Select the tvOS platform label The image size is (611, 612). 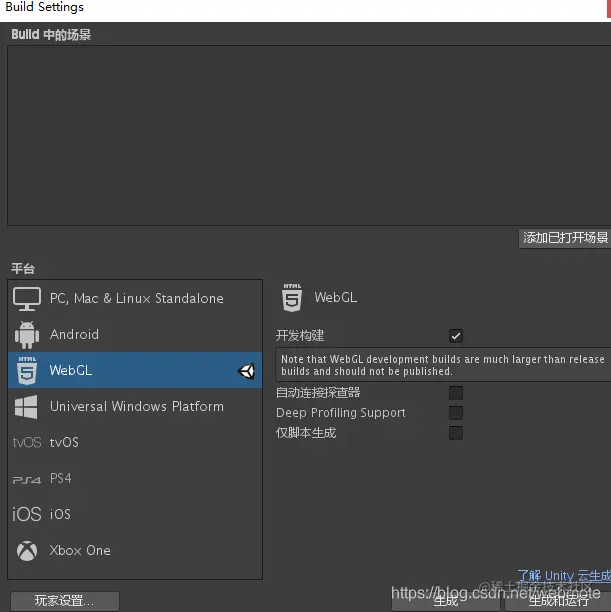coord(64,442)
